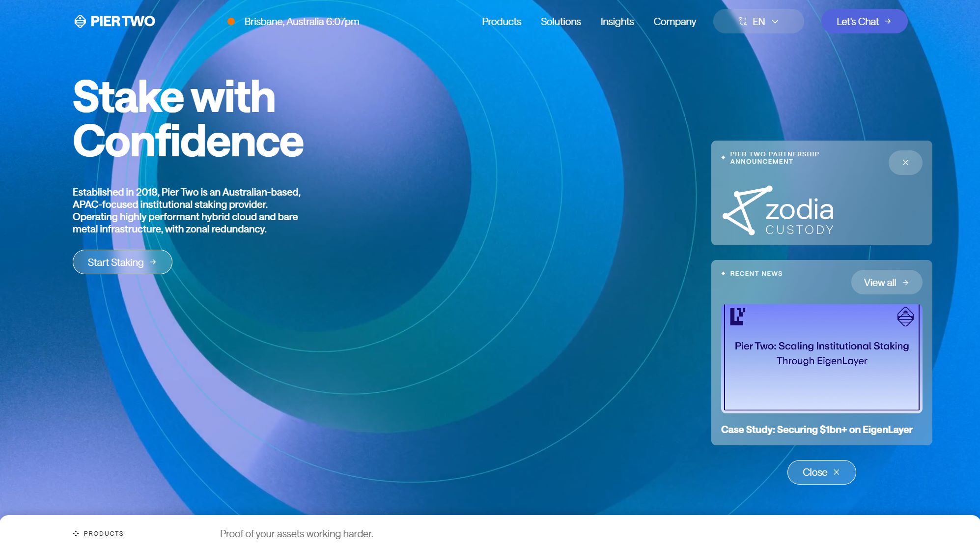Screen dimensions: 980x550
Task: Open the Company menu
Action: click(674, 22)
